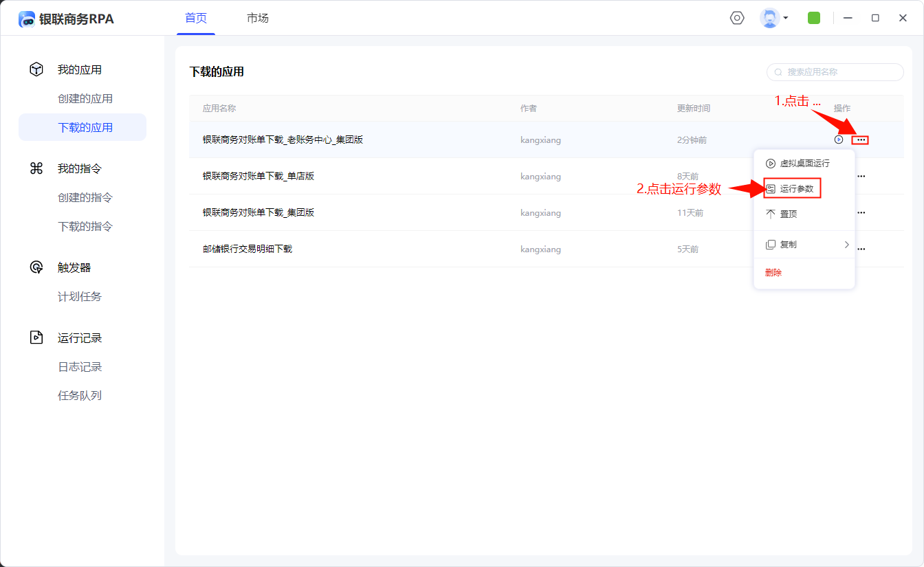The height and width of the screenshot is (567, 924).
Task: Run the 老账务中心_集团版 app via play icon
Action: tap(838, 140)
